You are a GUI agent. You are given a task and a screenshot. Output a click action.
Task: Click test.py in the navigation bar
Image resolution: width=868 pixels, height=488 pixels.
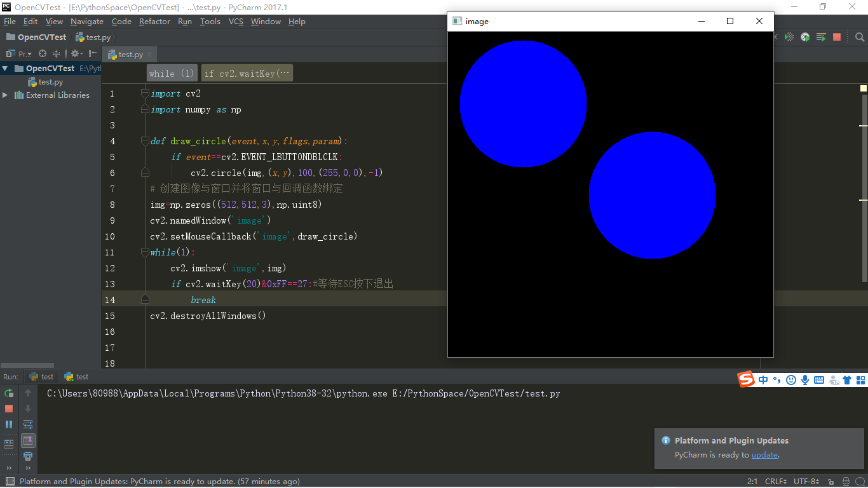[93, 37]
